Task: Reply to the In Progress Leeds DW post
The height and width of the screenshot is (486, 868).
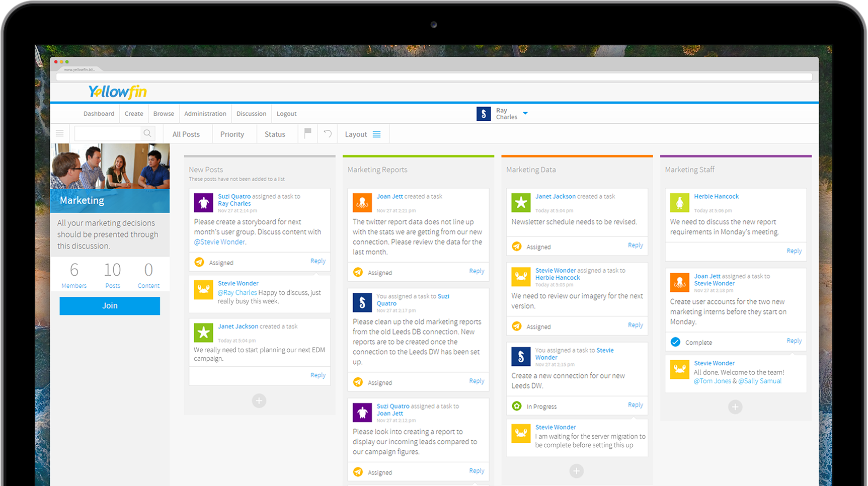Action: pyautogui.click(x=636, y=405)
